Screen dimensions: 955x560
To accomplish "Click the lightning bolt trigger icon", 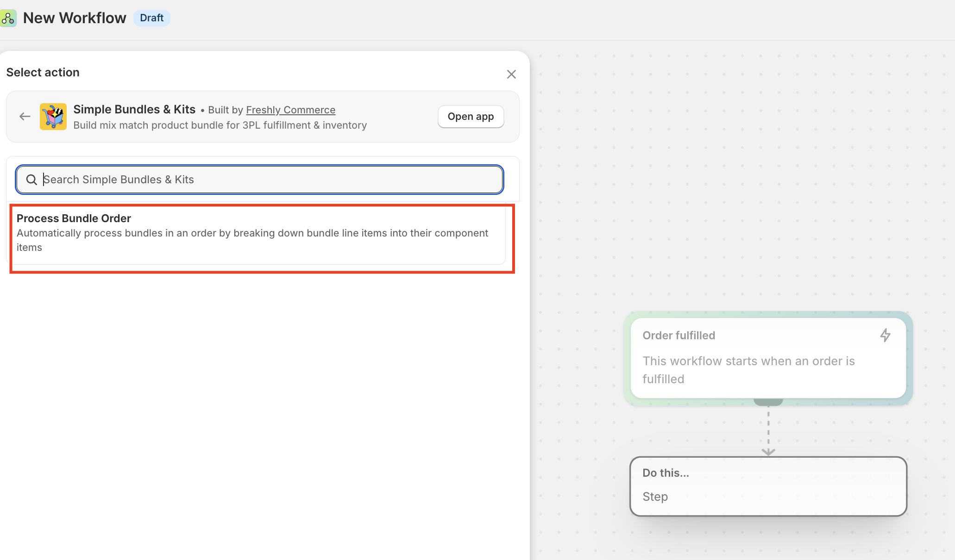I will tap(885, 335).
